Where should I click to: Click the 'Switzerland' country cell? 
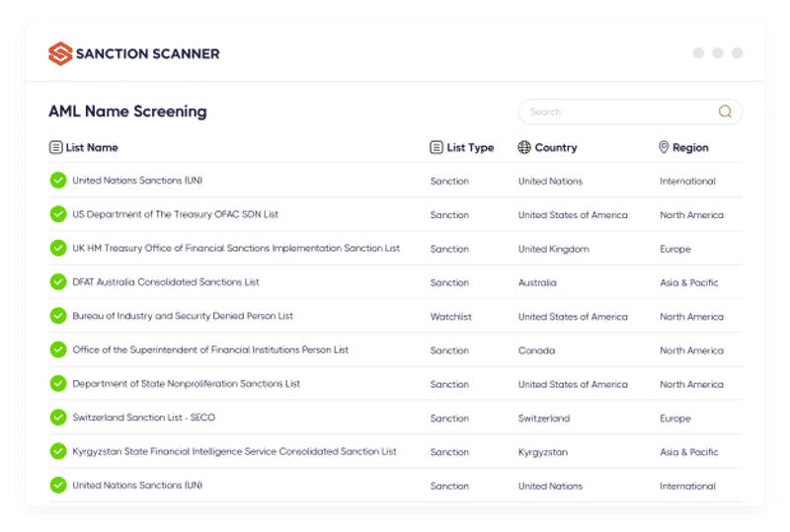pyautogui.click(x=544, y=418)
